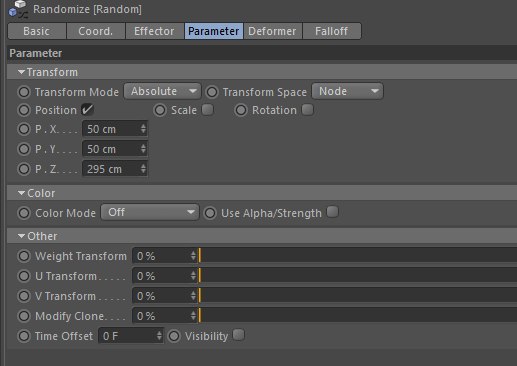Image resolution: width=517 pixels, height=366 pixels.
Task: Click the Random effector object icon
Action: [x=18, y=9]
